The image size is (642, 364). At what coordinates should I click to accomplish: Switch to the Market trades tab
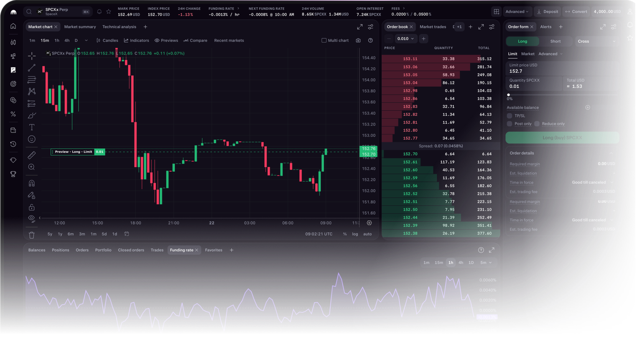(433, 27)
